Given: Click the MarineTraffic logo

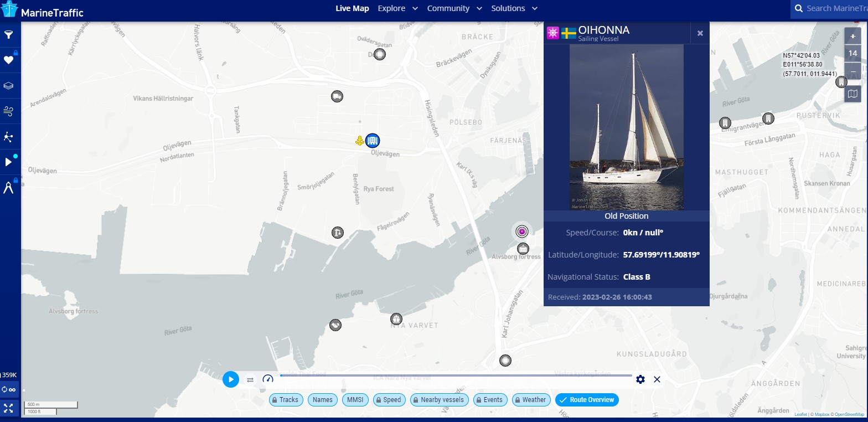Looking at the screenshot, I should [43, 11].
